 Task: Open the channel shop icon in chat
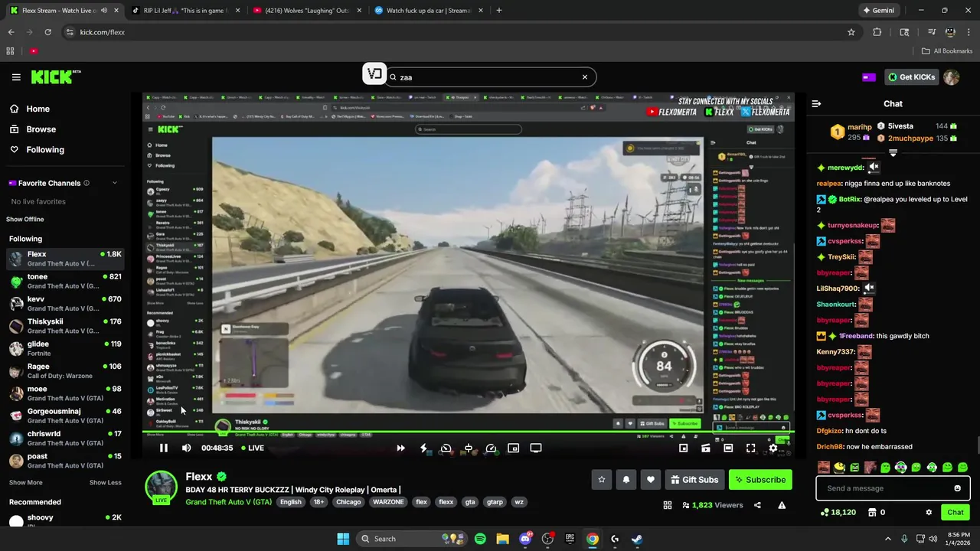coord(871,513)
